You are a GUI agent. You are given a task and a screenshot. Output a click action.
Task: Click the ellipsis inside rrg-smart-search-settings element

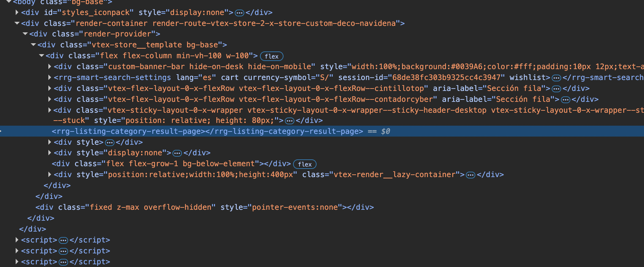click(x=556, y=78)
